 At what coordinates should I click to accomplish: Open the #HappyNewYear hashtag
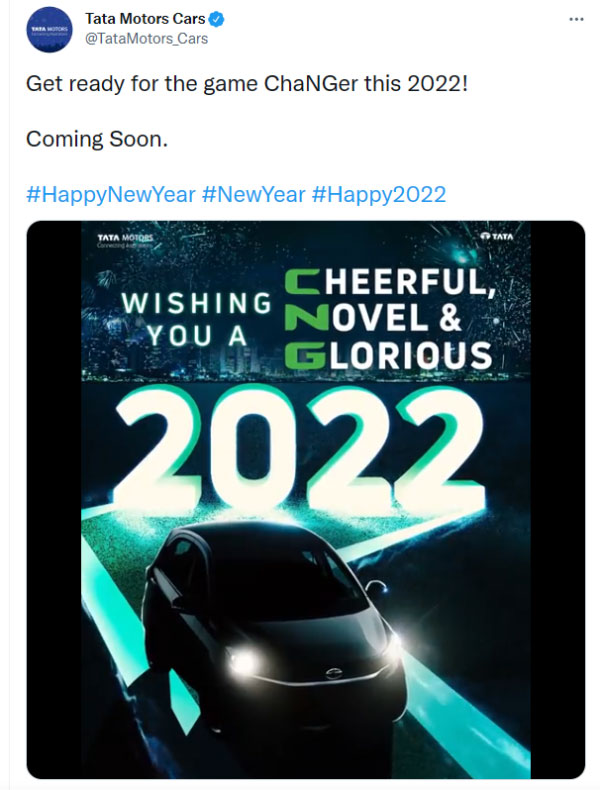[x=110, y=194]
